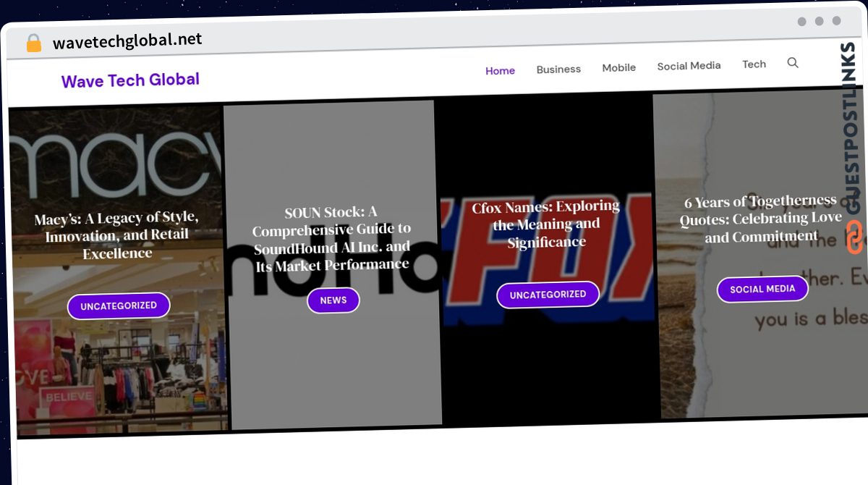Click the wavetechglobal.net address text

pos(127,41)
